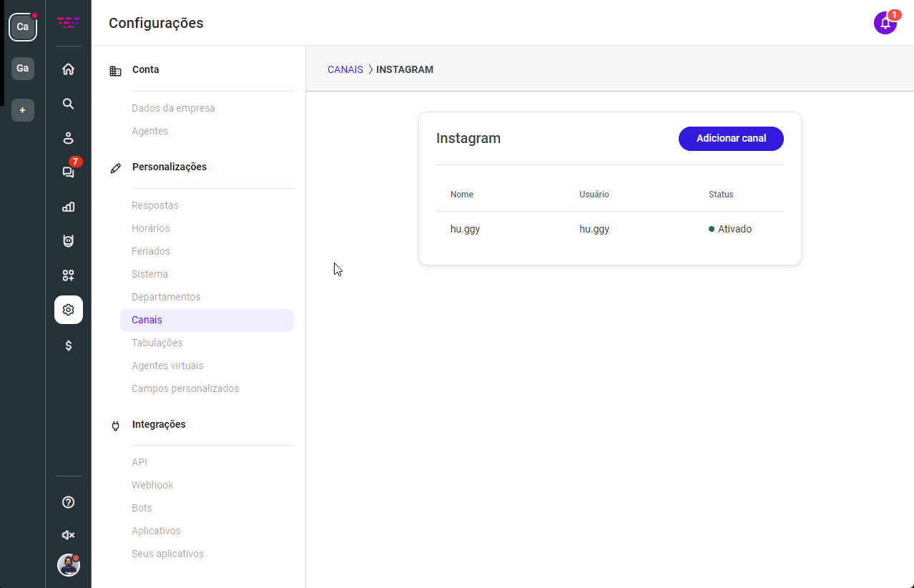This screenshot has height=588, width=914.
Task: Go back to CANAIS breadcrumb
Action: [x=345, y=69]
